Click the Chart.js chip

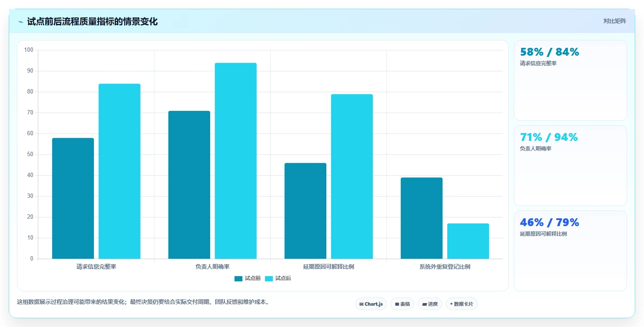click(x=371, y=304)
